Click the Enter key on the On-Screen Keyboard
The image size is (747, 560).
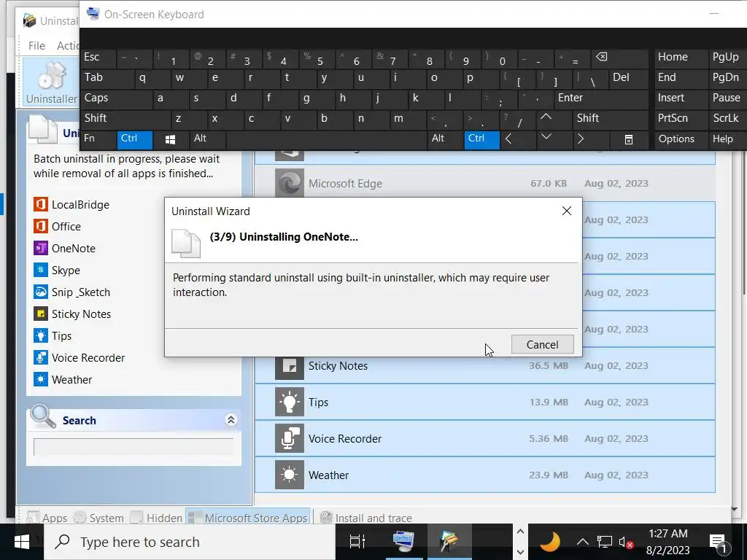[x=601, y=98]
